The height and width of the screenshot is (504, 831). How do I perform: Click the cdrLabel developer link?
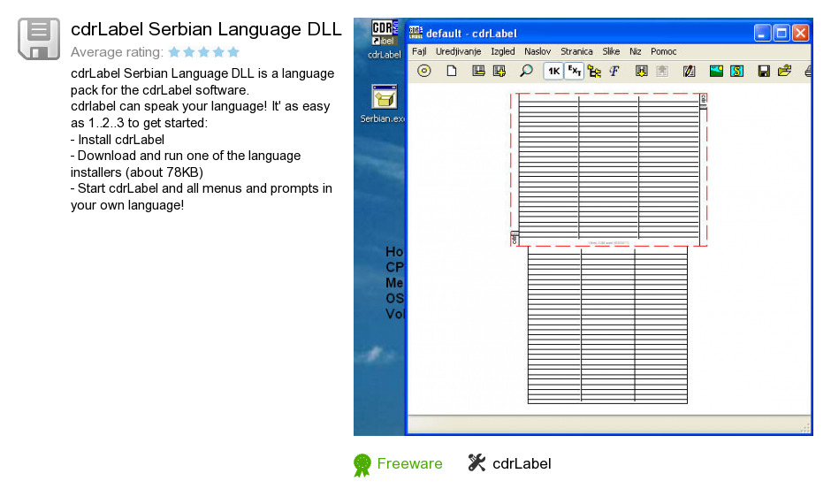[522, 463]
